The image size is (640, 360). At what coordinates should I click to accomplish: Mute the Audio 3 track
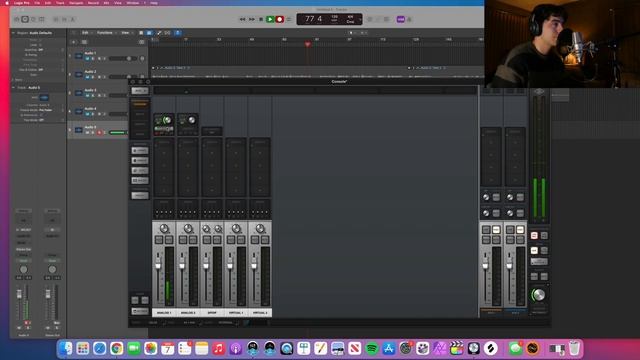pos(87,95)
